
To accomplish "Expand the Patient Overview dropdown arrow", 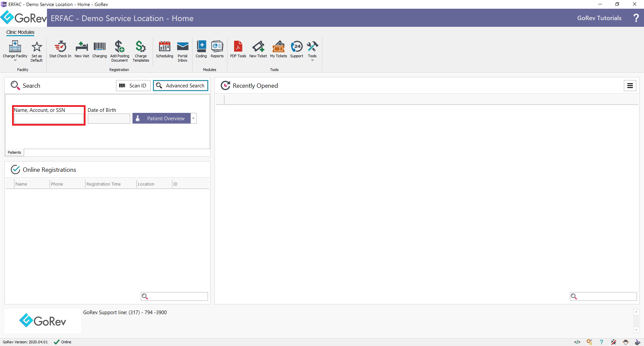I will 194,119.
